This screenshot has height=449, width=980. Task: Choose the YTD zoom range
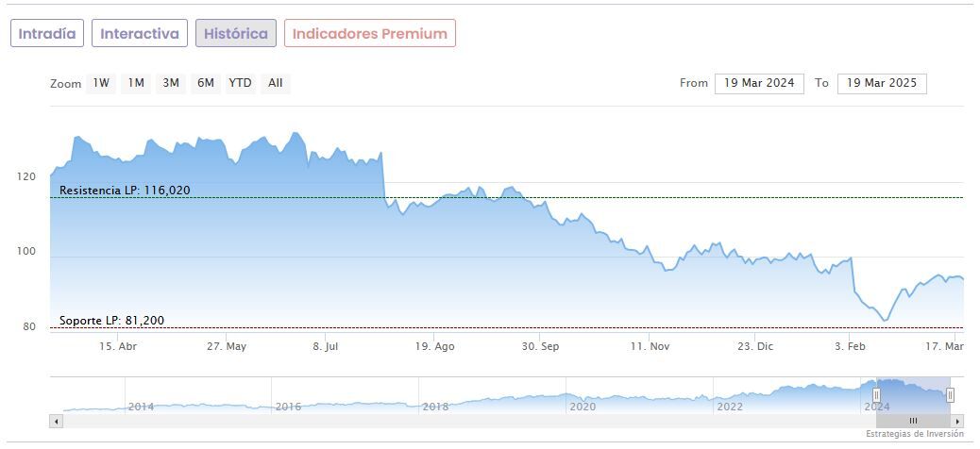[x=241, y=83]
